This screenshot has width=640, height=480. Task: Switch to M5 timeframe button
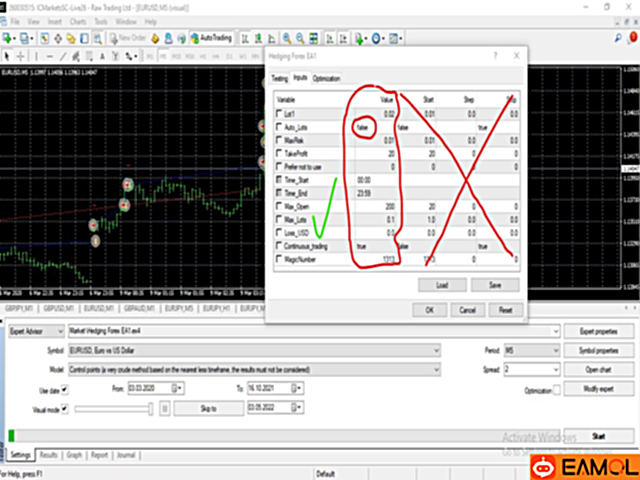pos(163,56)
